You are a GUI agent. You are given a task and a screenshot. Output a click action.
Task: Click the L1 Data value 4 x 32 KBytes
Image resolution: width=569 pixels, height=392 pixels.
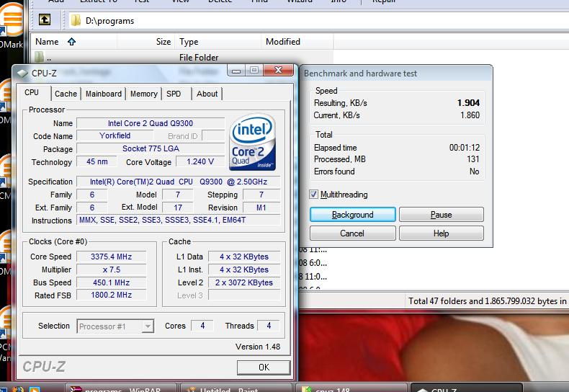point(244,257)
